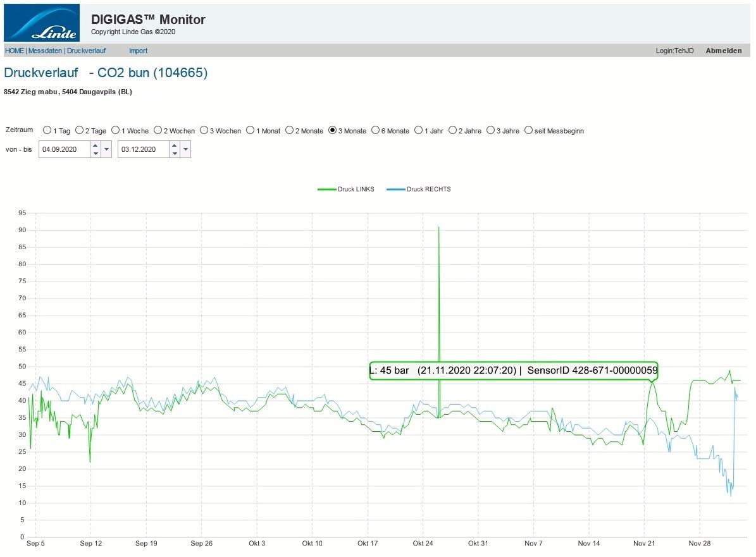The image size is (756, 557).
Task: Open the Druckverlauf navigation link
Action: tap(86, 51)
